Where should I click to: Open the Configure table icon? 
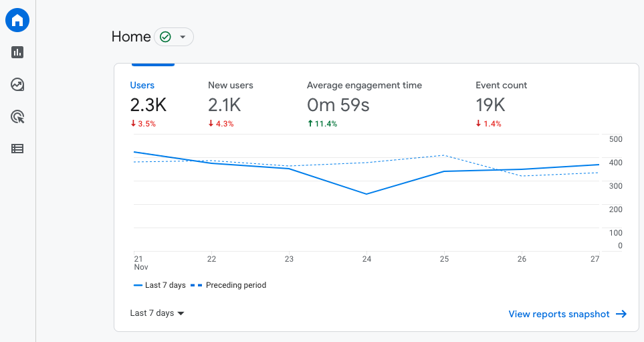(17, 149)
